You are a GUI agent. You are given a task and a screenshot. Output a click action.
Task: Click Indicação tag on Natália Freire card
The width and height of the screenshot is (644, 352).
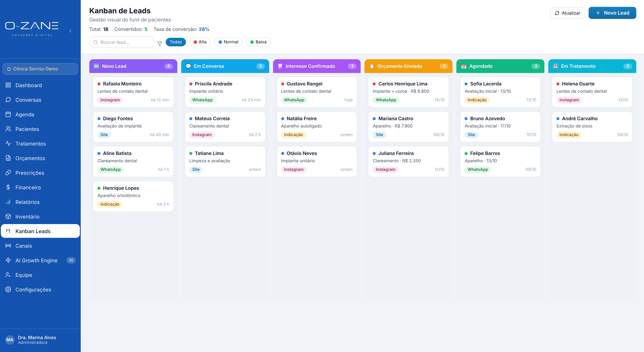(293, 135)
